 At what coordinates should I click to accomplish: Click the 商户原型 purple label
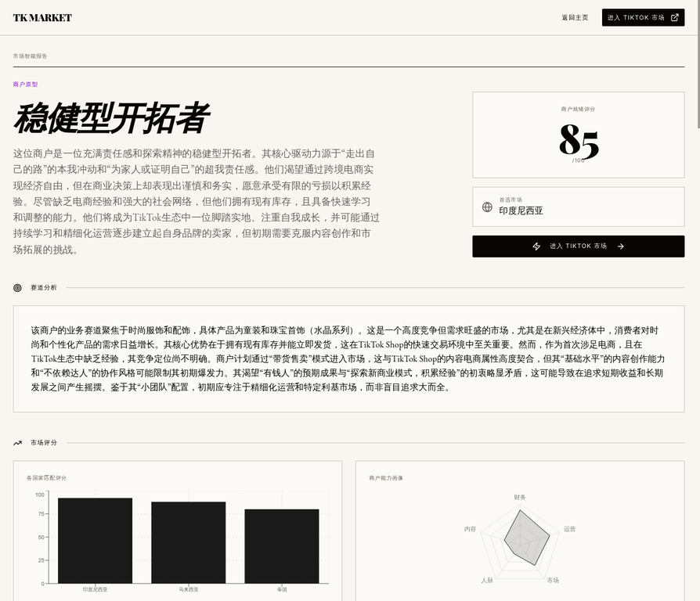point(25,85)
